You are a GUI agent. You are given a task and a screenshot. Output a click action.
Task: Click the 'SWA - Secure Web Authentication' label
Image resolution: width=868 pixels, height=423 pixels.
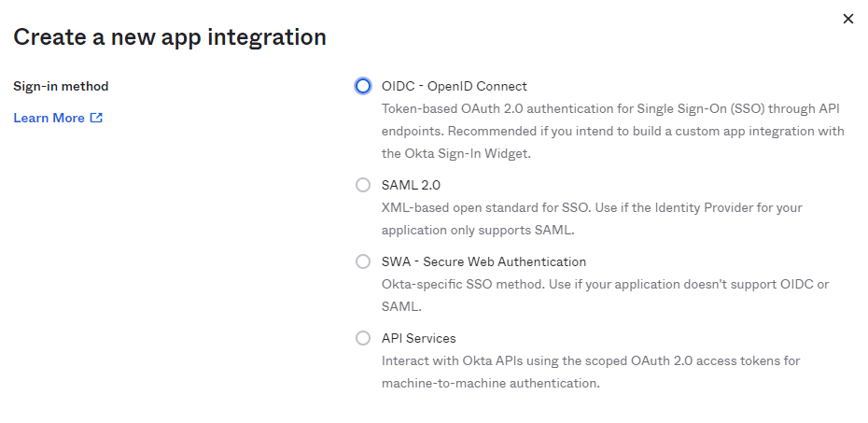(x=483, y=261)
